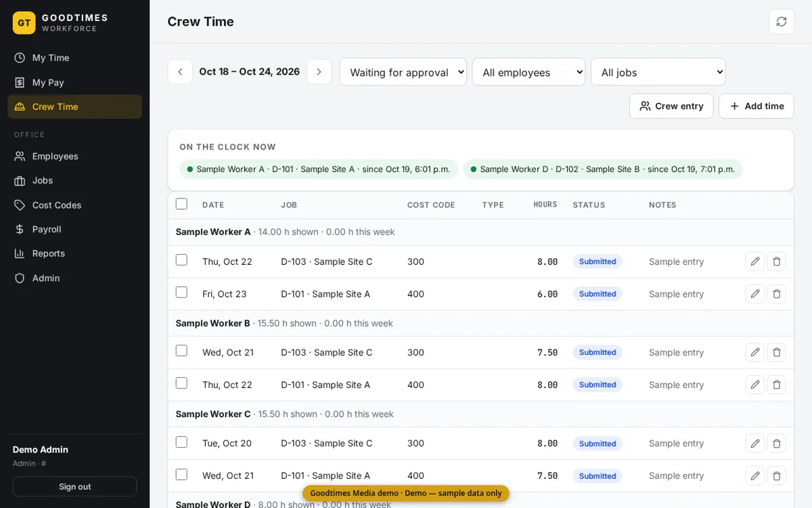Check the Fri, Oct 23 row checkbox
Screen dimensions: 812x508
(181, 293)
